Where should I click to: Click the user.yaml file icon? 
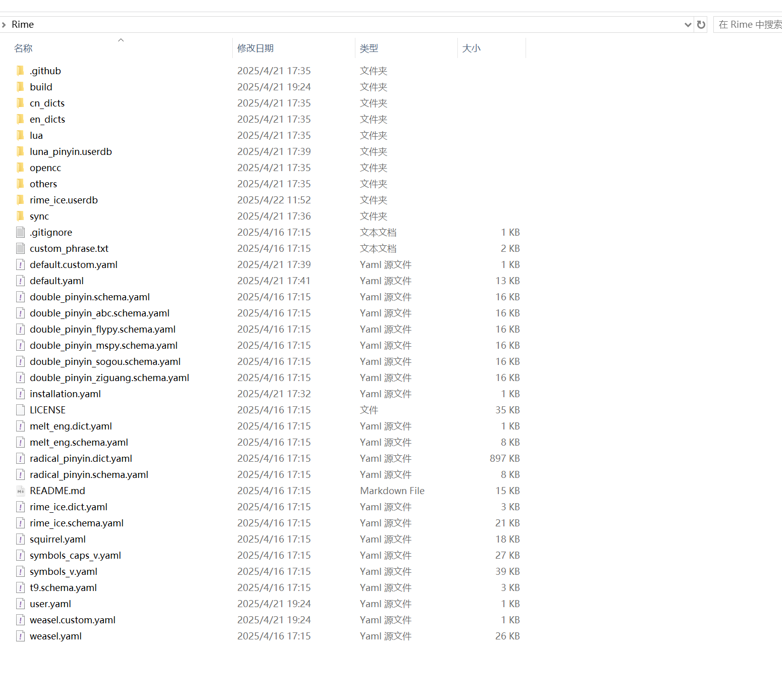tap(20, 604)
